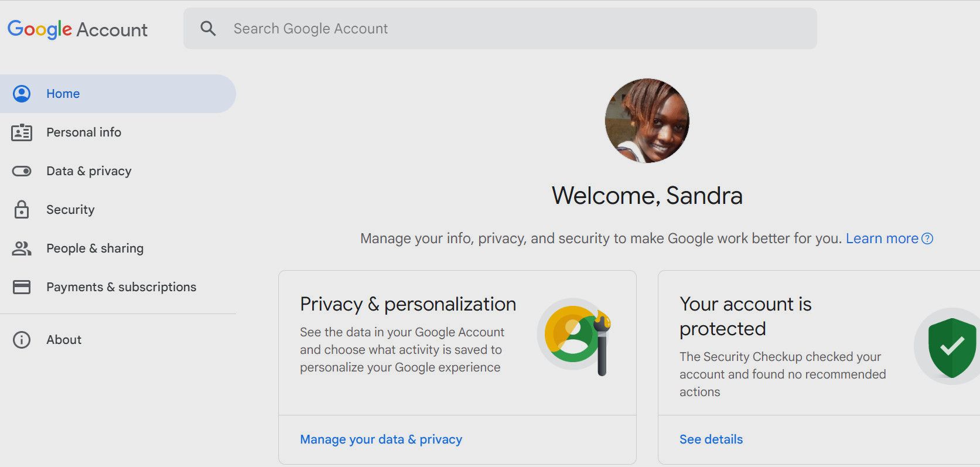
Task: Open the People & sharing section
Action: [94, 248]
